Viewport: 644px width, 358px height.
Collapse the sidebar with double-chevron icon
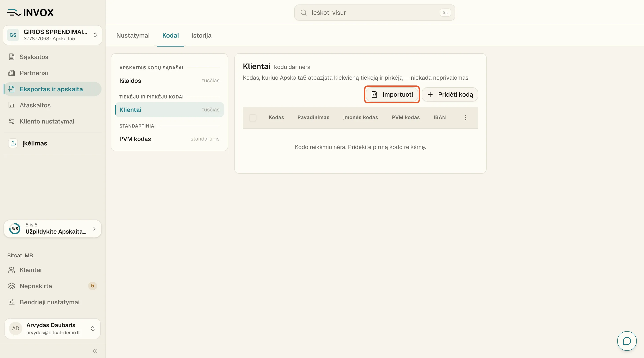[x=95, y=351]
